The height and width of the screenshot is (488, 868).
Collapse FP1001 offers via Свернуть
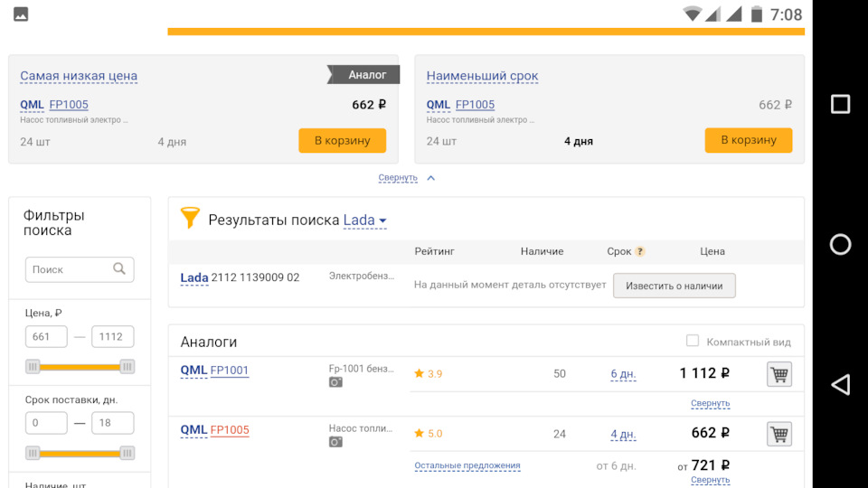710,403
